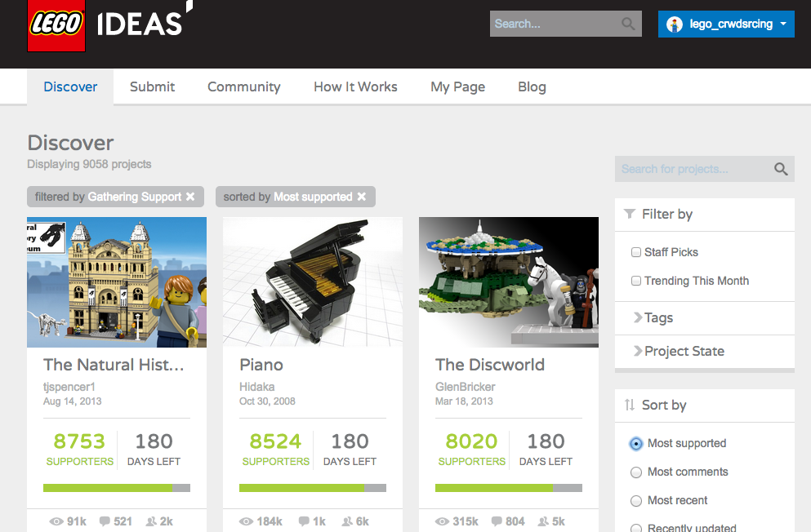Click the project search magnifier icon
The image size is (811, 532).
pyautogui.click(x=781, y=169)
